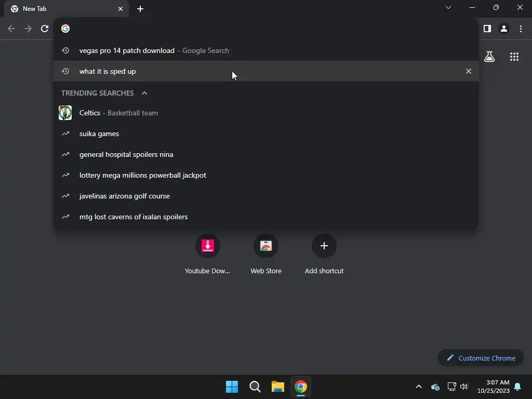Click the Celtics team logo thumbnail
Viewport: 532px width, 399px height.
pos(65,113)
